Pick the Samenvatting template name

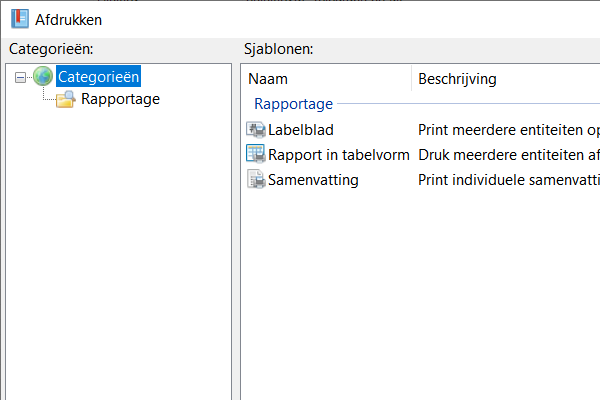coord(313,180)
